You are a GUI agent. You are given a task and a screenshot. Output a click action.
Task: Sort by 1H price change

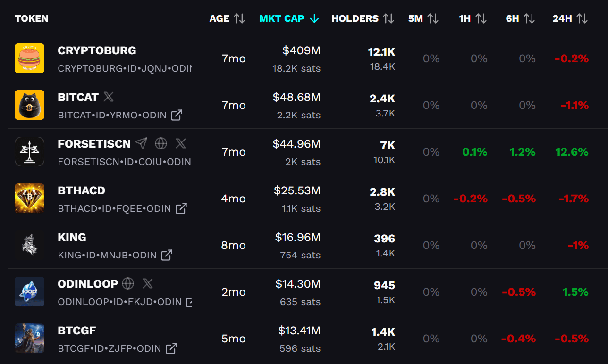(473, 18)
